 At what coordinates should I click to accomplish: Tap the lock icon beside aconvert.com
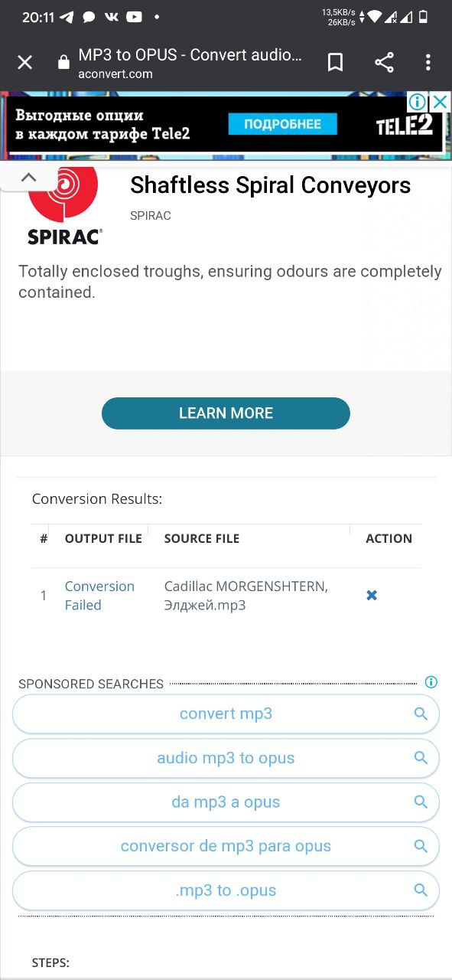pyautogui.click(x=64, y=63)
